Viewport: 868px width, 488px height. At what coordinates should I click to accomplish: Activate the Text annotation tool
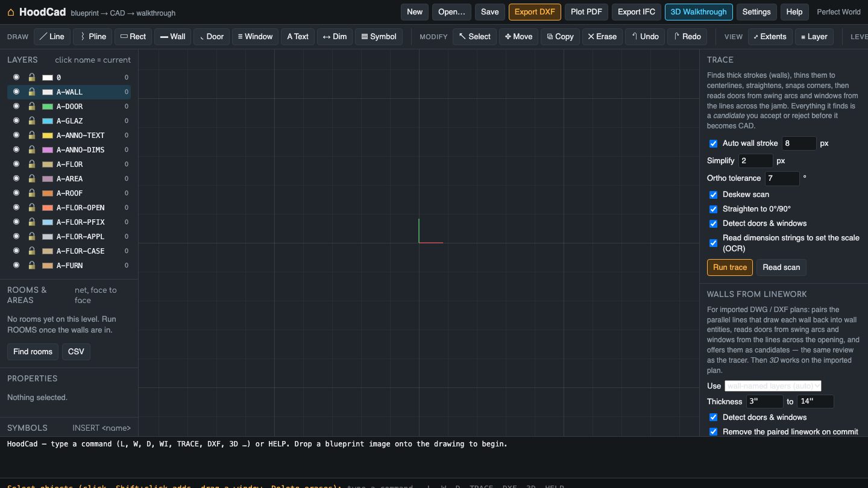click(298, 37)
